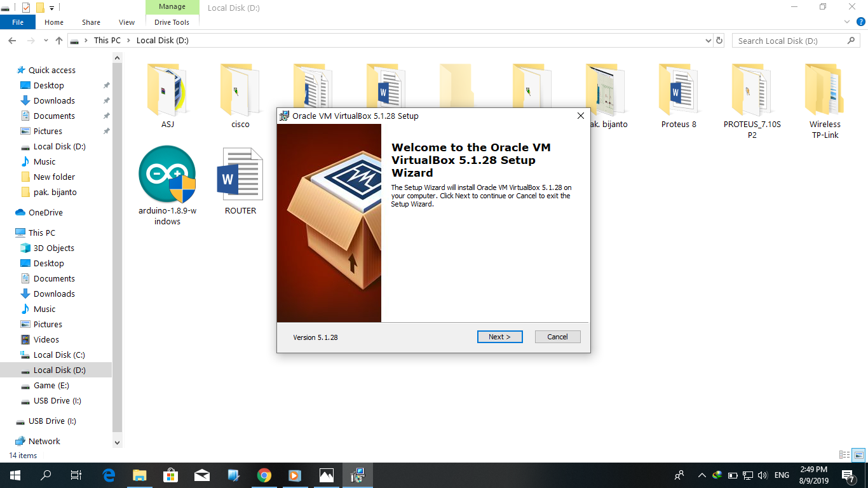Refresh the Local Disk (D:) view
This screenshot has width=868, height=488.
tap(719, 40)
